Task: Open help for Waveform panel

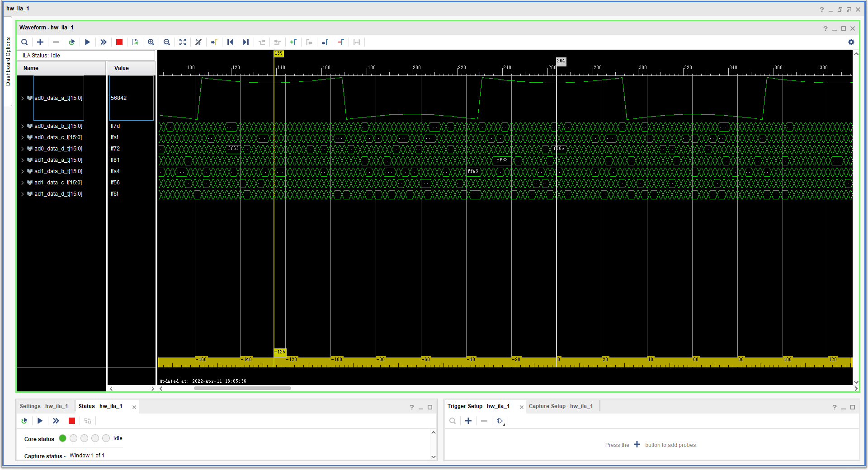Action: tap(826, 28)
